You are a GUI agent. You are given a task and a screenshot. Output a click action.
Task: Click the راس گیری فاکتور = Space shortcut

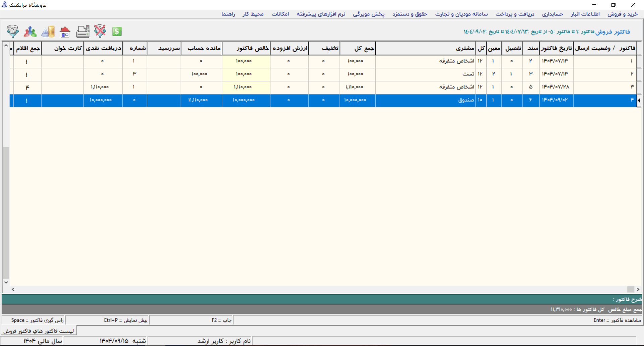coord(37,320)
